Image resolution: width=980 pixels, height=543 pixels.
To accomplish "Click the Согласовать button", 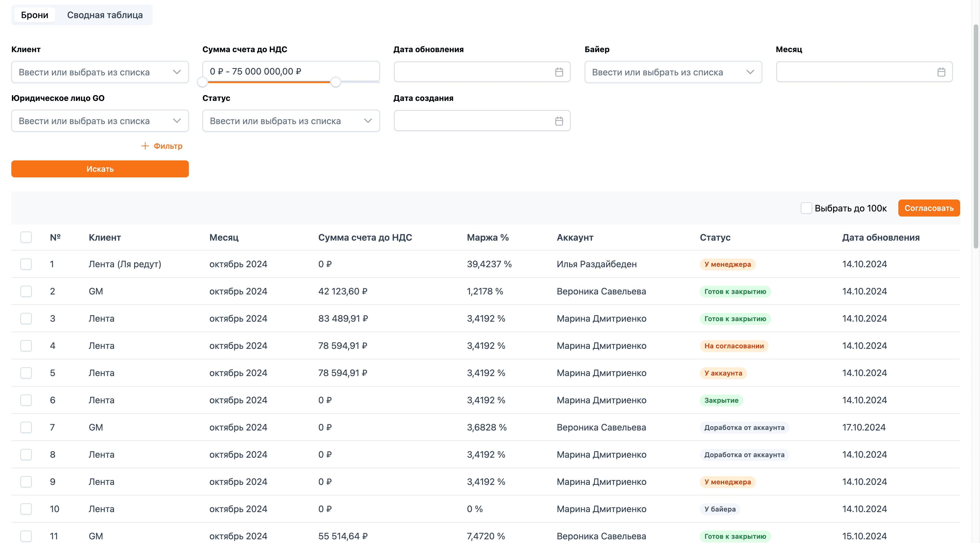I will [929, 208].
